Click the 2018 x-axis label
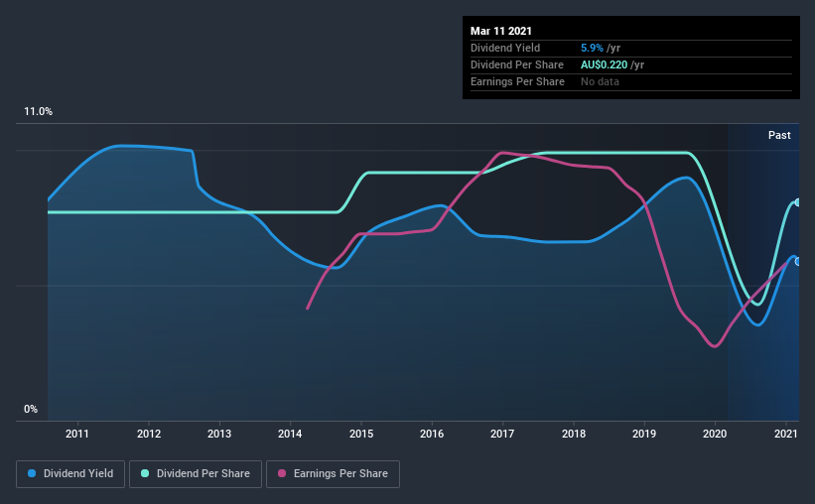Image resolution: width=815 pixels, height=504 pixels. [574, 434]
